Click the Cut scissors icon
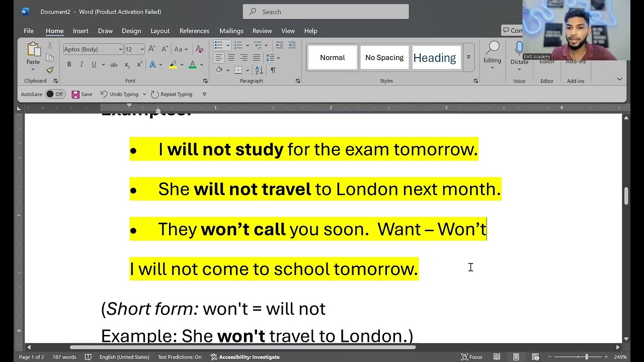The width and height of the screenshot is (644, 362). (50, 46)
